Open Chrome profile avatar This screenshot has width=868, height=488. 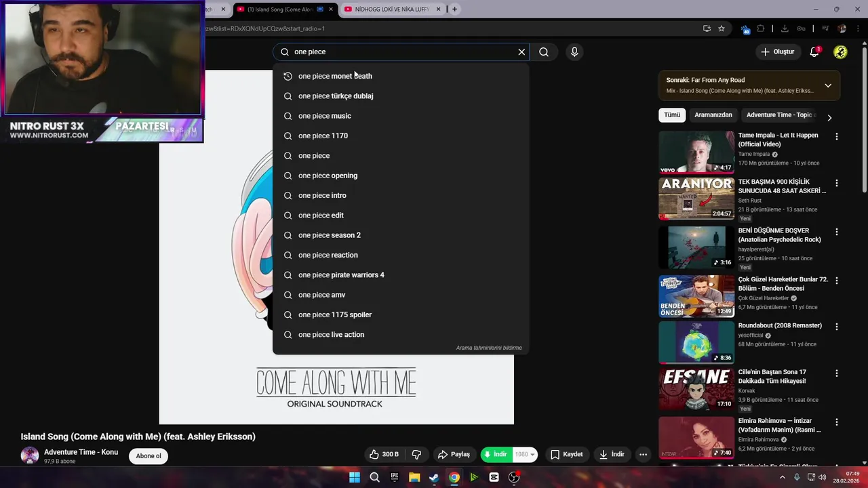pos(842,28)
